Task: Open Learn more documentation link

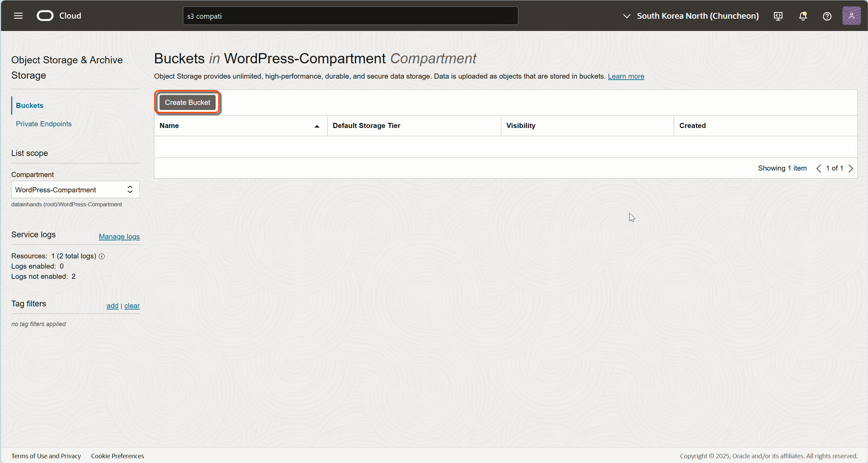Action: [x=626, y=76]
